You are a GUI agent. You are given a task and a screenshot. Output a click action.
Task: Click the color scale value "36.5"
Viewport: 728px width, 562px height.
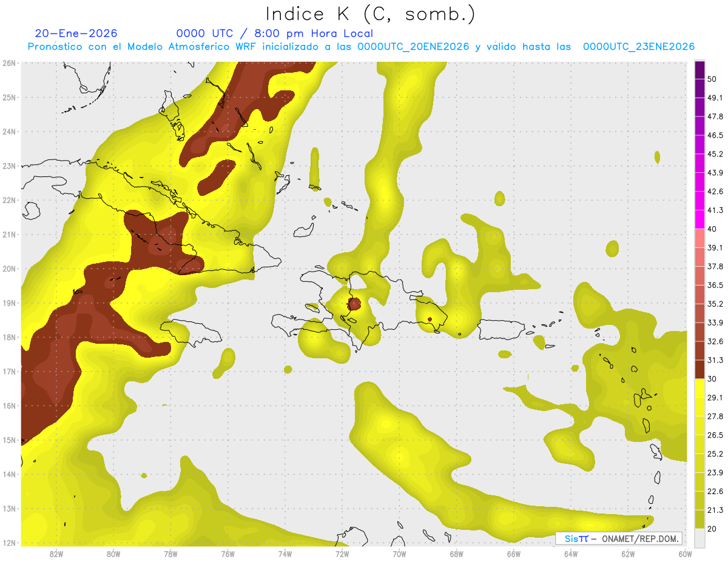[715, 285]
